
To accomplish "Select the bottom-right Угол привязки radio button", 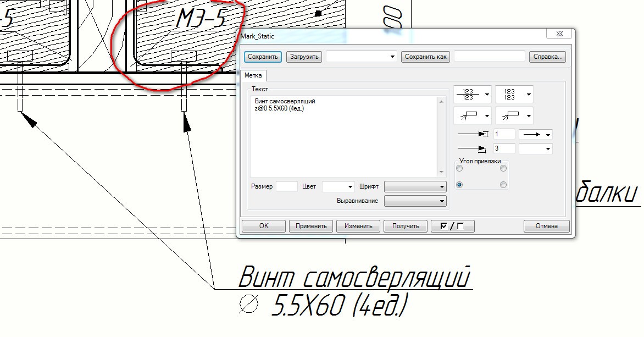I will (503, 185).
